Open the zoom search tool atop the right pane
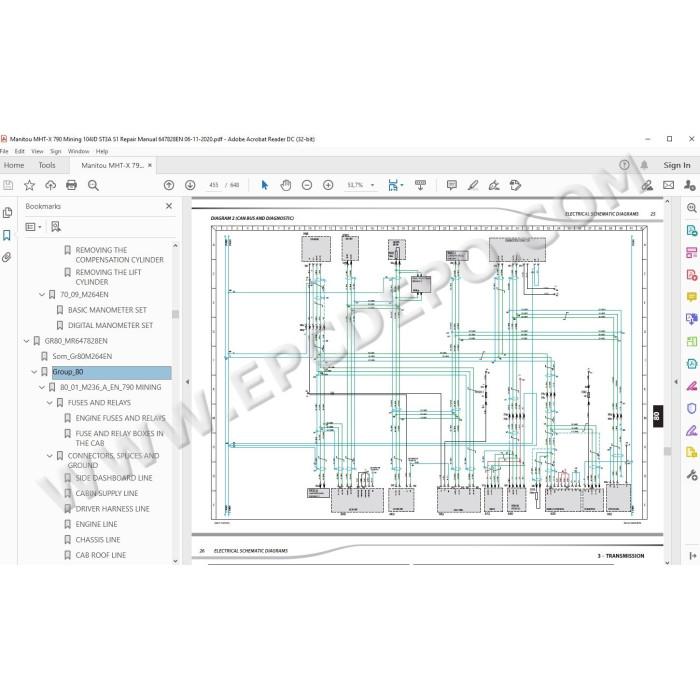This screenshot has width=700, height=700. click(692, 208)
